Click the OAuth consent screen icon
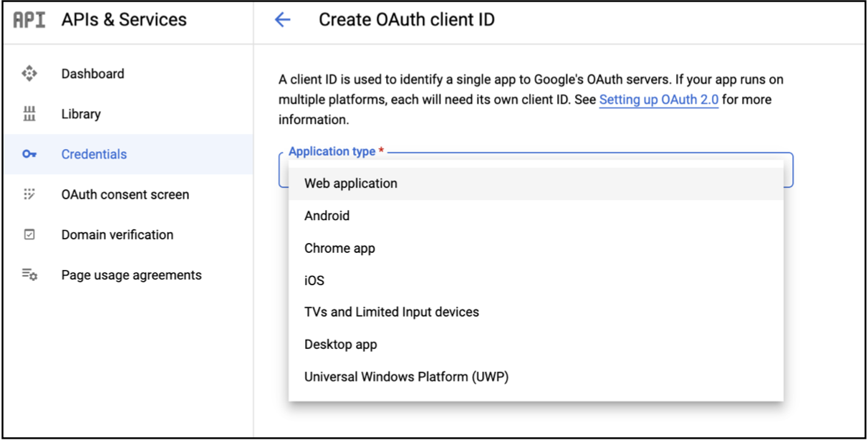This screenshot has width=868, height=440. pyautogui.click(x=29, y=194)
